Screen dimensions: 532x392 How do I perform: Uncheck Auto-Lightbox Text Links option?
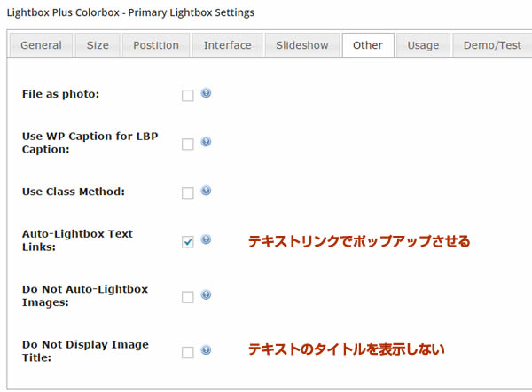pyautogui.click(x=187, y=242)
